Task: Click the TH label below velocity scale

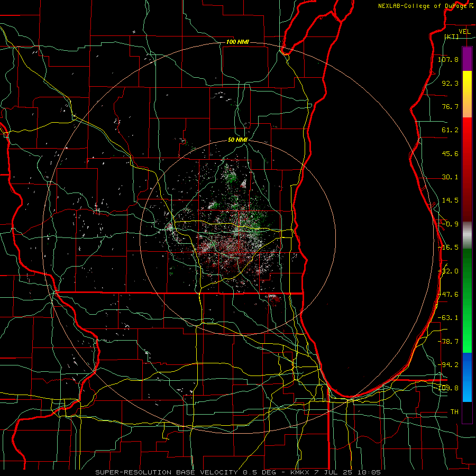Action: [454, 412]
